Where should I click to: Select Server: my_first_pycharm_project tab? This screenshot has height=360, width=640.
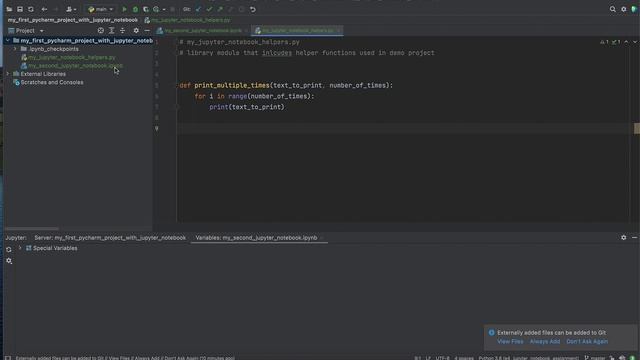110,238
